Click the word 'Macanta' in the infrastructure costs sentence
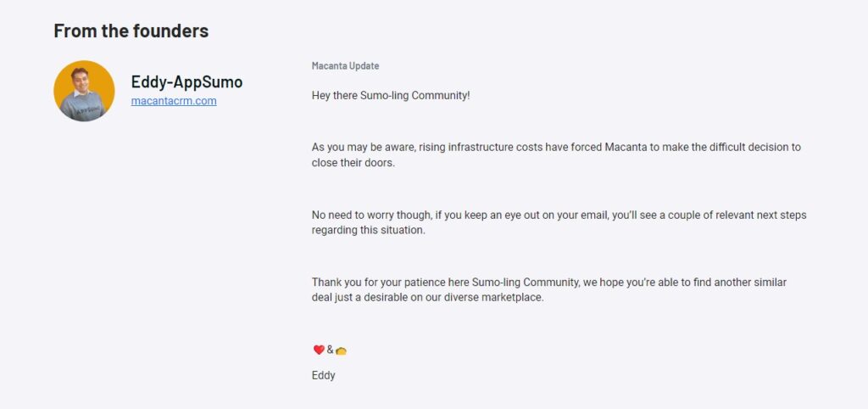Viewport: 868px width, 409px height. (x=624, y=148)
